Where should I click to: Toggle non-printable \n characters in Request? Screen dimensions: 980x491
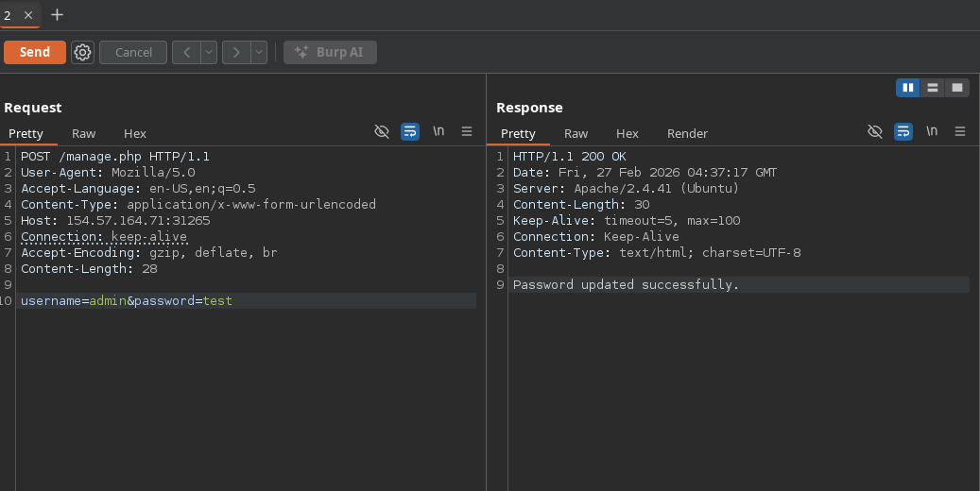point(438,131)
